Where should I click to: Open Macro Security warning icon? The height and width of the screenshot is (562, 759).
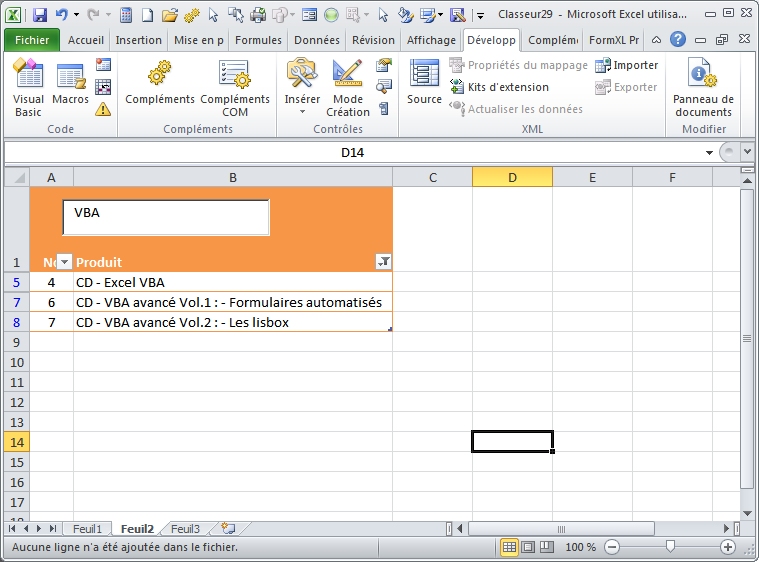point(103,109)
